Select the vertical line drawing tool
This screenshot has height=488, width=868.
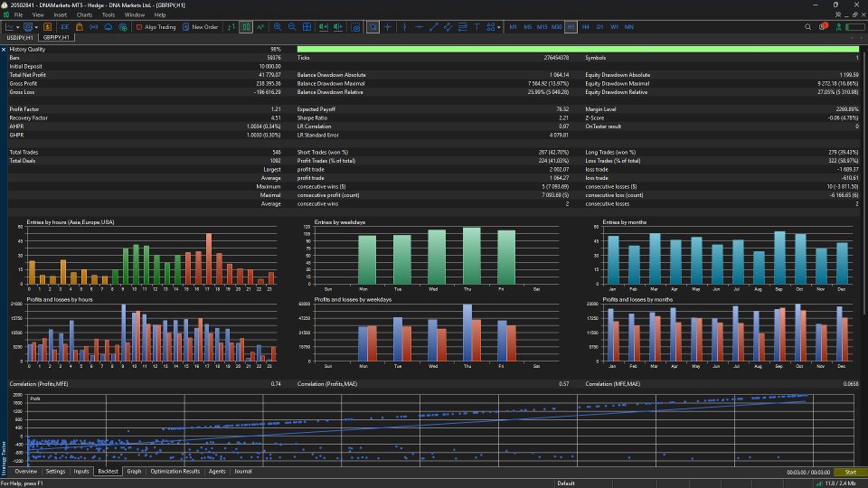[405, 27]
